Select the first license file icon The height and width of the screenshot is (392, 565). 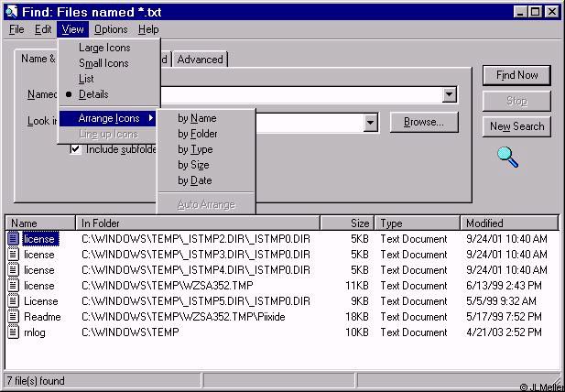click(14, 238)
